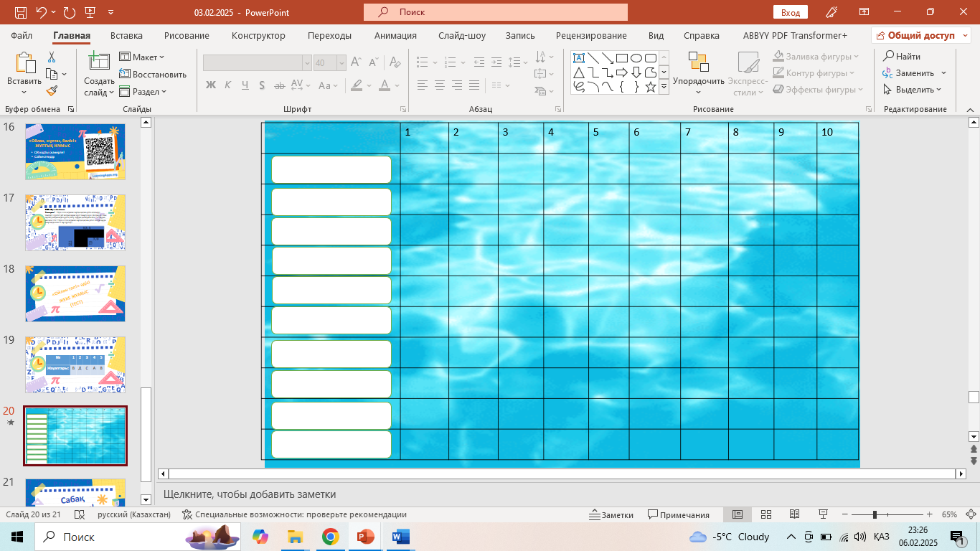
Task: Toggle strikethrough formatting
Action: (279, 85)
